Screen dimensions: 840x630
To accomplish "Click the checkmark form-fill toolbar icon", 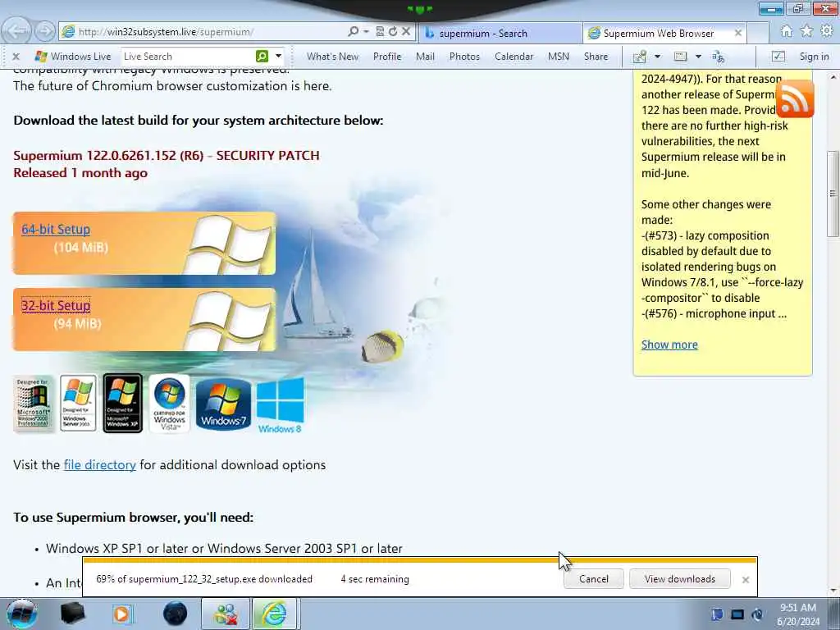I will (778, 57).
